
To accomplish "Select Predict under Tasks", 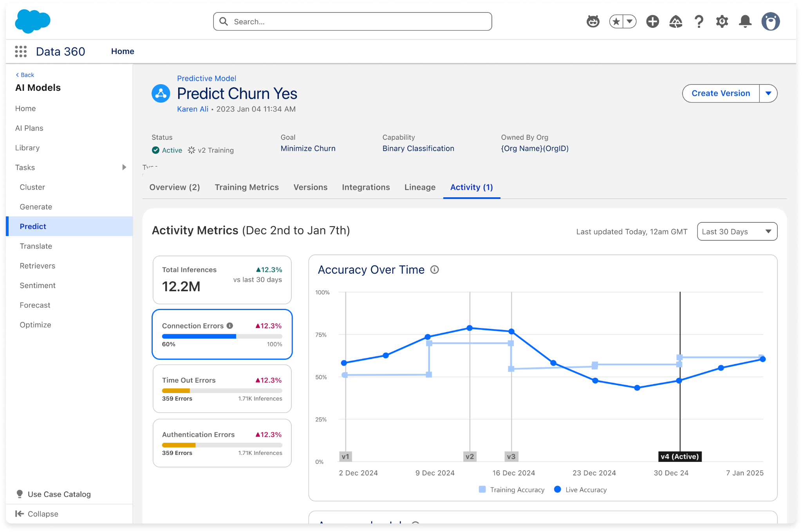I will click(69, 226).
